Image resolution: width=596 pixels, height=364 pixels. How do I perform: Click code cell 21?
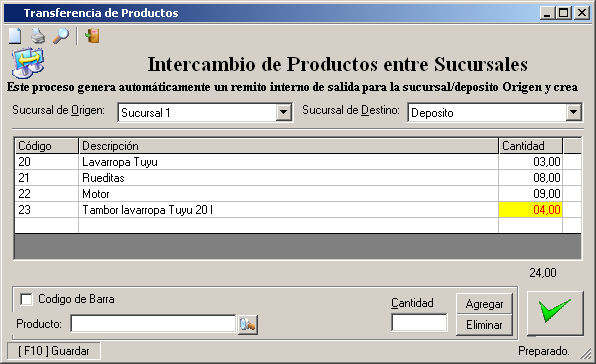[46, 178]
